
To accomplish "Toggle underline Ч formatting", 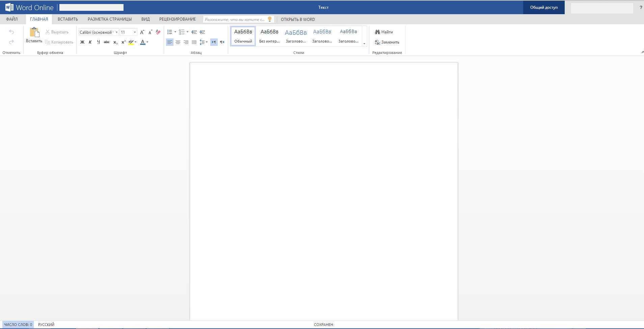I will (98, 42).
